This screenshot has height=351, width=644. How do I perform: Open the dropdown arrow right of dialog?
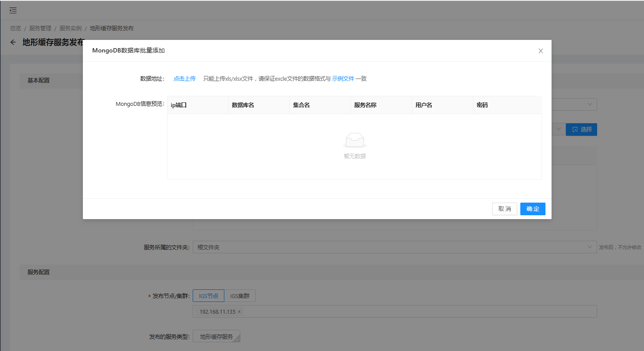tap(590, 104)
